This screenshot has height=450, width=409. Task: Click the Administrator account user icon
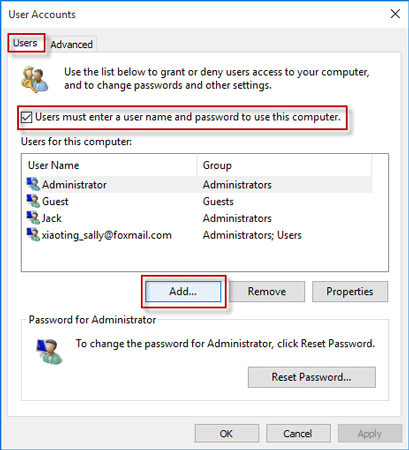tap(33, 184)
